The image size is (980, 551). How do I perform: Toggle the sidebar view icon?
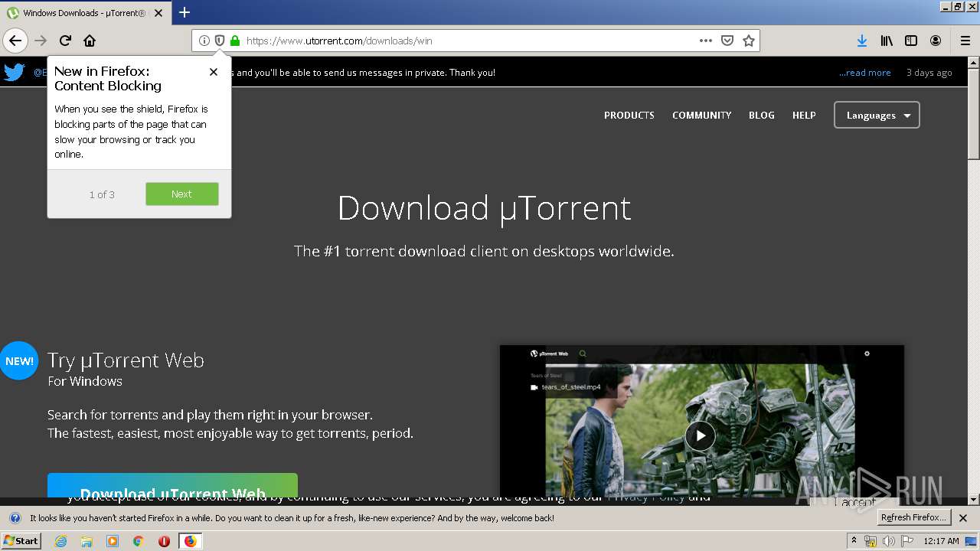click(911, 41)
